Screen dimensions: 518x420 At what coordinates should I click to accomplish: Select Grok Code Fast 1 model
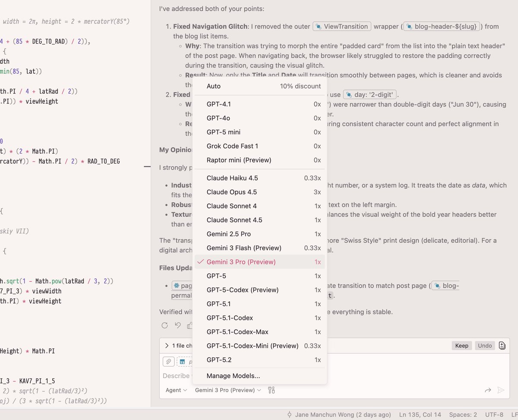259,146
